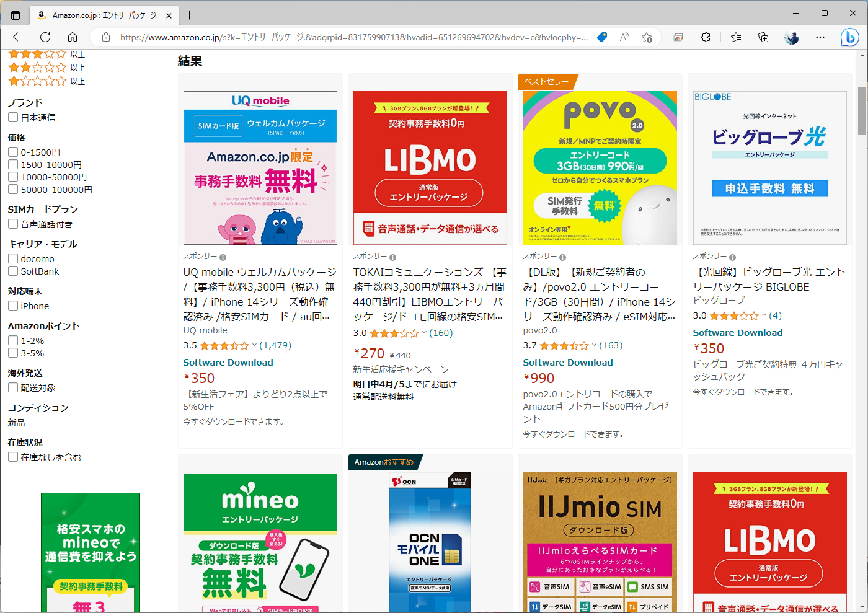This screenshot has height=613, width=868.
Task: Expand LIBMO 3.0 rating breakdown chevron
Action: pyautogui.click(x=424, y=333)
